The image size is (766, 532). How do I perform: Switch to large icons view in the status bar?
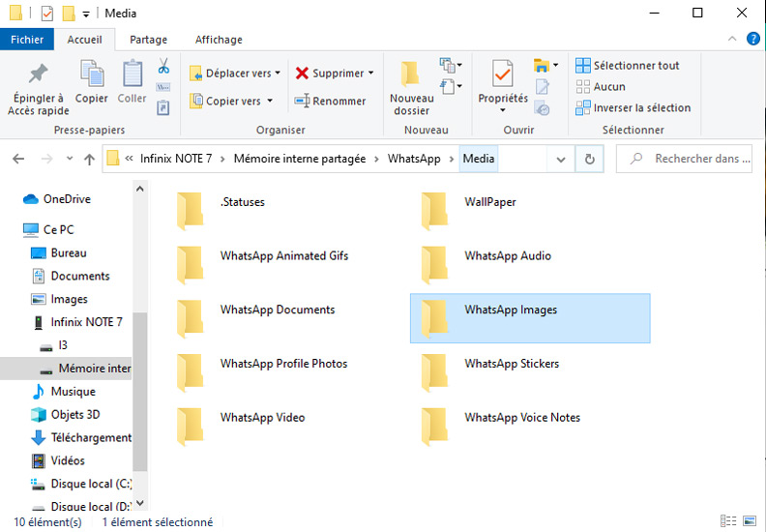751,522
